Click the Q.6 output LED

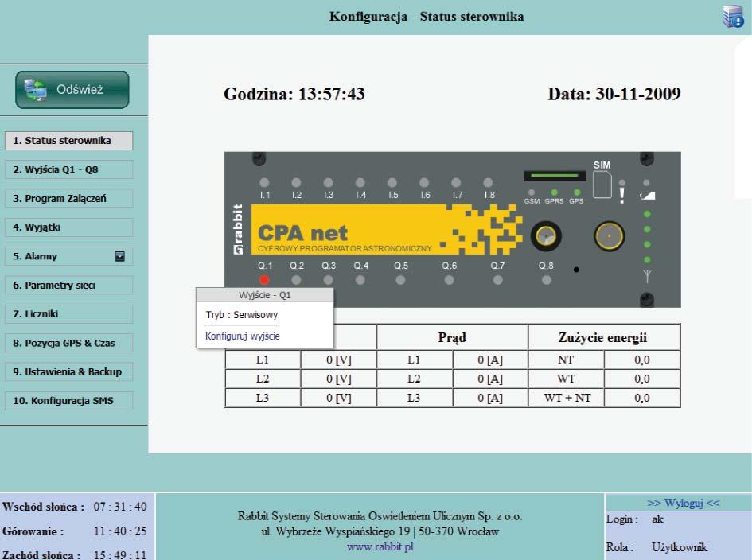(449, 279)
